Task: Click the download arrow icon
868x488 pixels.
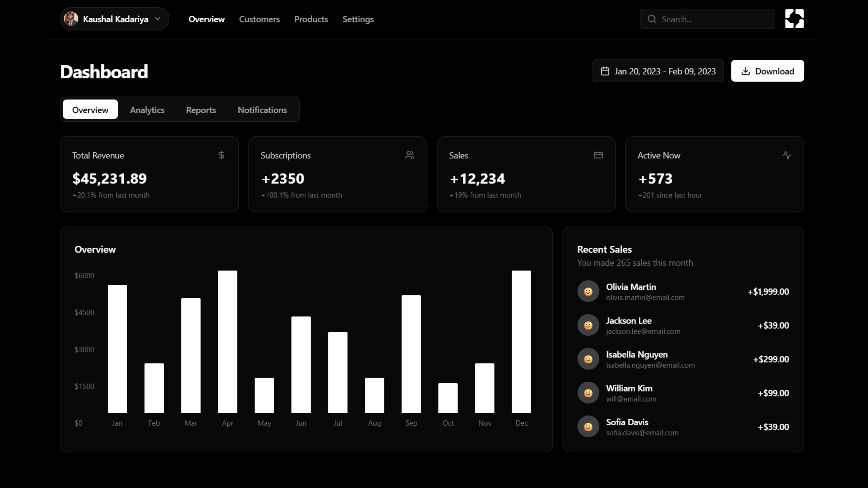Action: click(746, 71)
